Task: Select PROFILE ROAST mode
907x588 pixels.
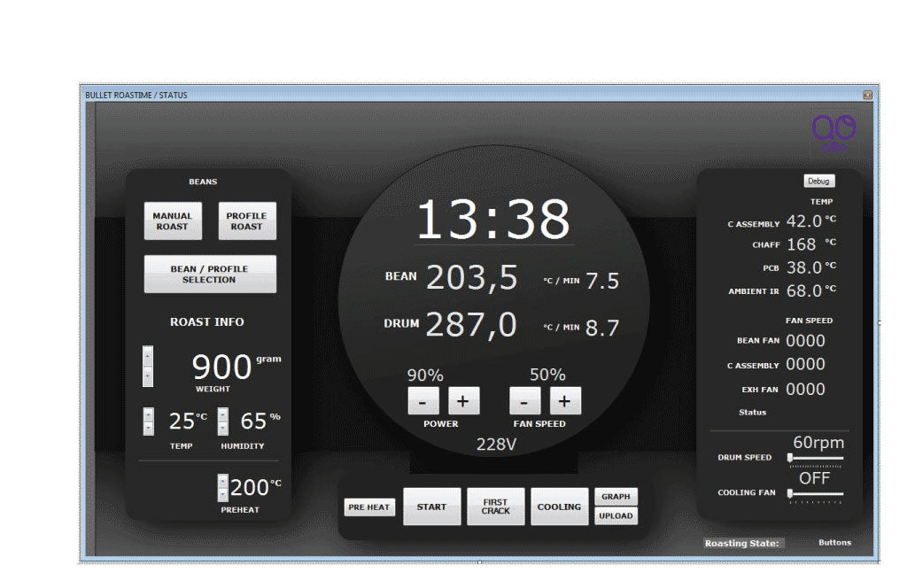Action: click(x=246, y=220)
